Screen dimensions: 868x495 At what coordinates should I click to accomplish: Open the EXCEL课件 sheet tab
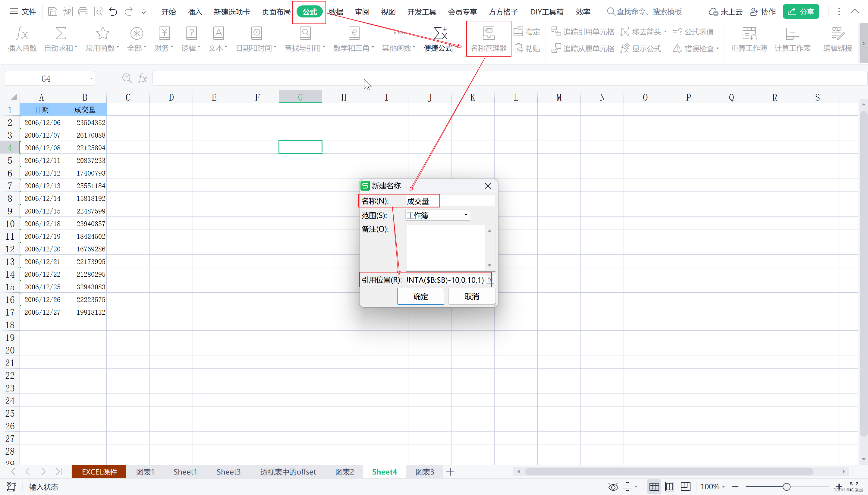pyautogui.click(x=99, y=472)
